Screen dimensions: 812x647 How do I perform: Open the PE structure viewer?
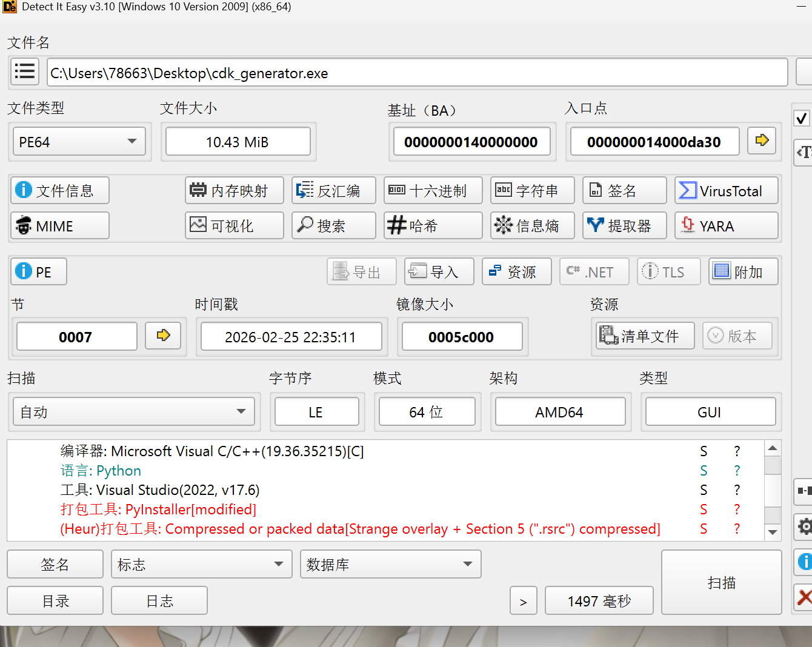pos(39,271)
